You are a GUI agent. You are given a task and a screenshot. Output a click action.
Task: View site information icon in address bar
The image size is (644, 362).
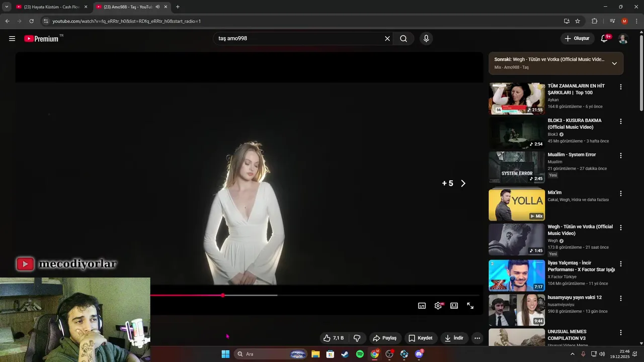point(46,21)
